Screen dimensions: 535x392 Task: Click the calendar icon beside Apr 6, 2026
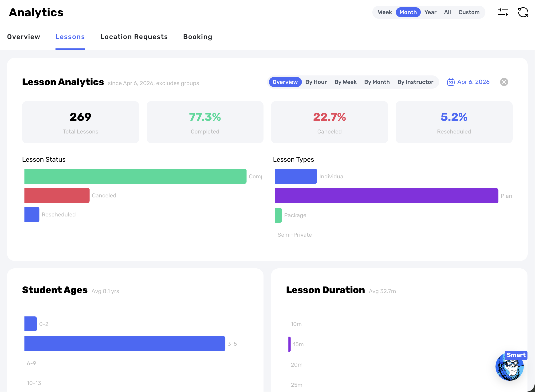pos(451,82)
